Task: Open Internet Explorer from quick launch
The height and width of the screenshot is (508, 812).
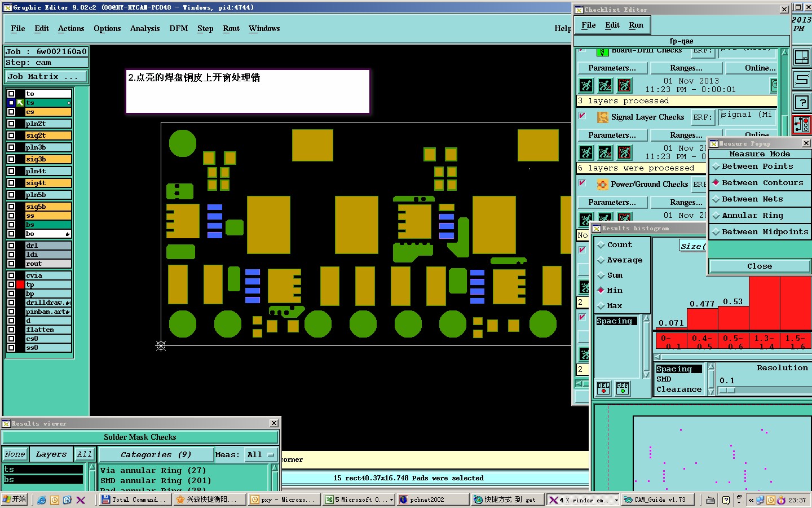Action: point(42,500)
